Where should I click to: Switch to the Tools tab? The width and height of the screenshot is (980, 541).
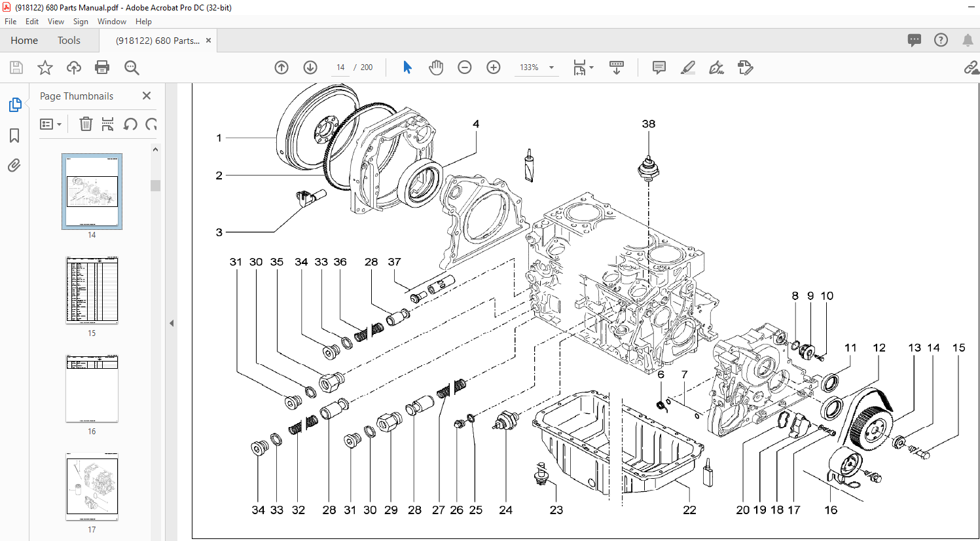coord(69,41)
